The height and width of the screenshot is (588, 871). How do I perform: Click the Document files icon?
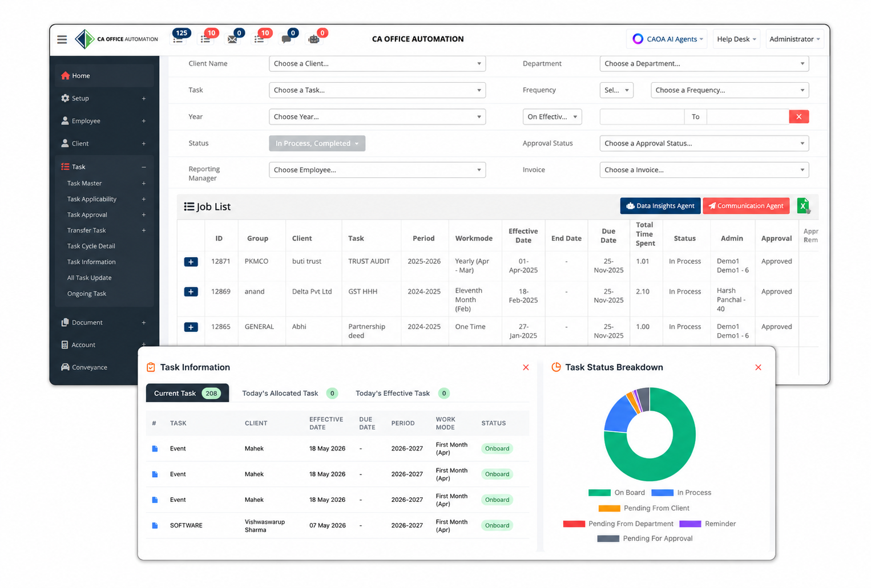click(65, 322)
